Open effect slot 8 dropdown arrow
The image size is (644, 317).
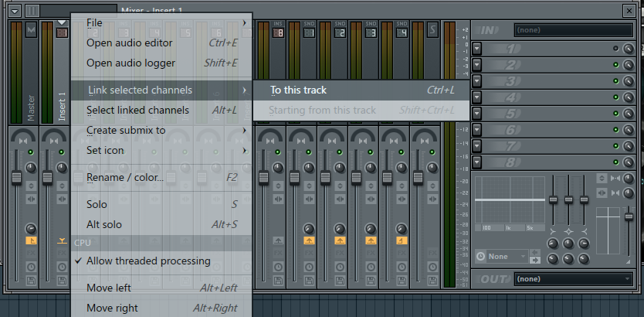coord(477,162)
